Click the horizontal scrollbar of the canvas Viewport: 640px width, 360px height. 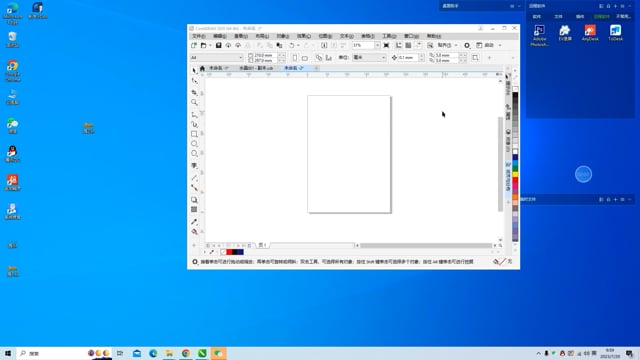coord(426,245)
